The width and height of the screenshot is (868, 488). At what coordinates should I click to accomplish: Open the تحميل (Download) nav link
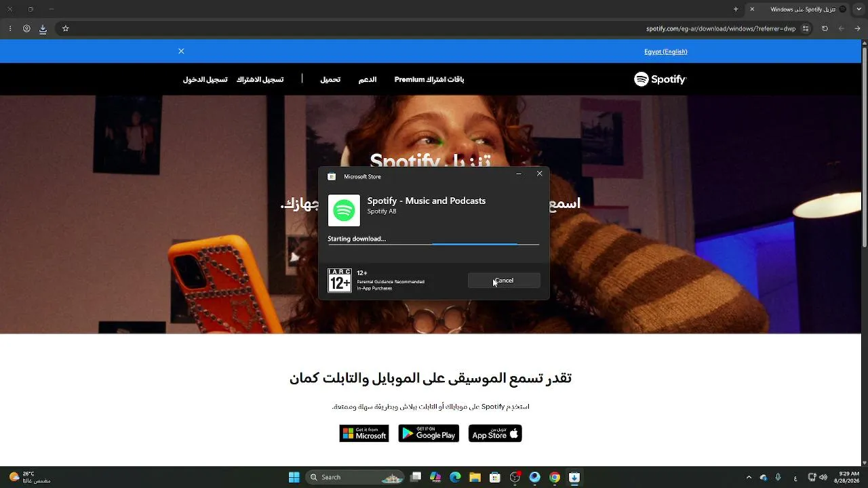pyautogui.click(x=330, y=79)
